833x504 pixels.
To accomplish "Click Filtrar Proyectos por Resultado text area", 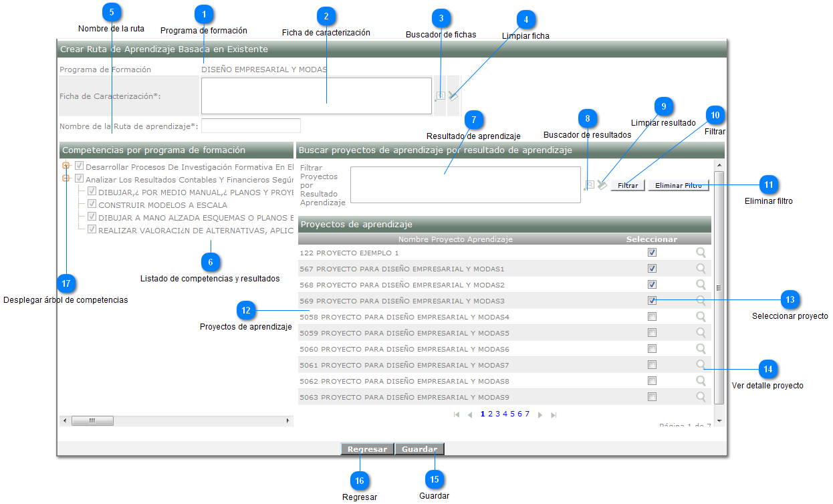I will [465, 185].
